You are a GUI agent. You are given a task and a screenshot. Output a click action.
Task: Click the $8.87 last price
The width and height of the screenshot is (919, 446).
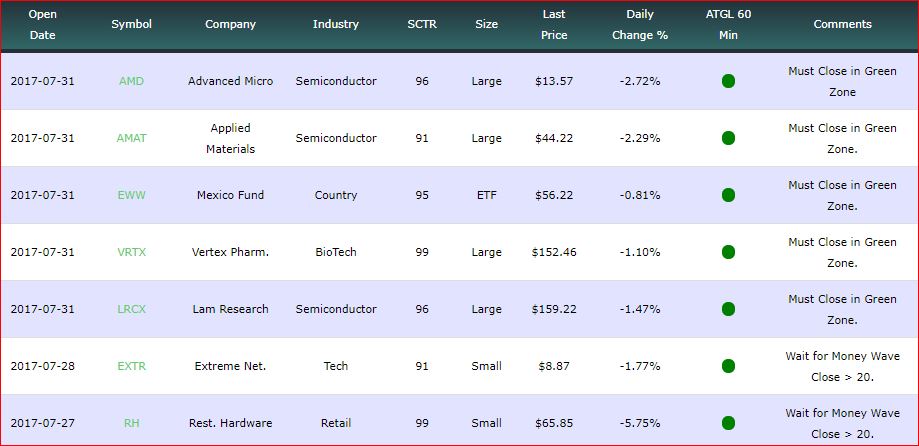554,366
